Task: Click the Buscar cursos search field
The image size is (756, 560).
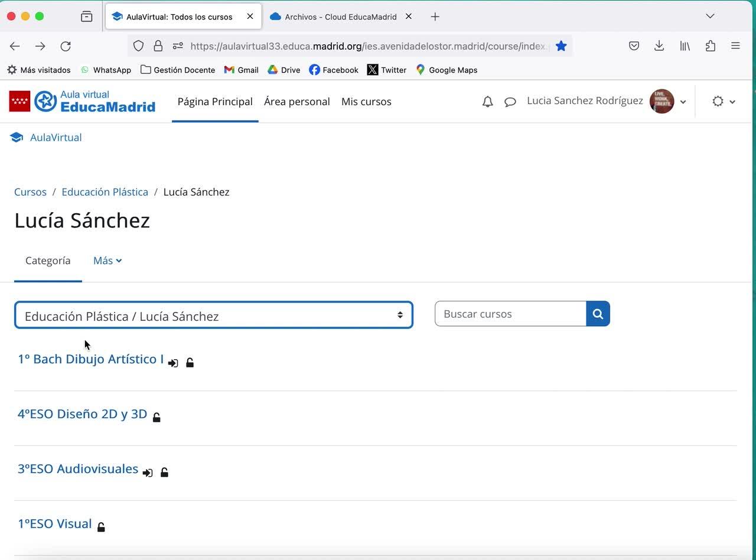Action: pos(510,314)
